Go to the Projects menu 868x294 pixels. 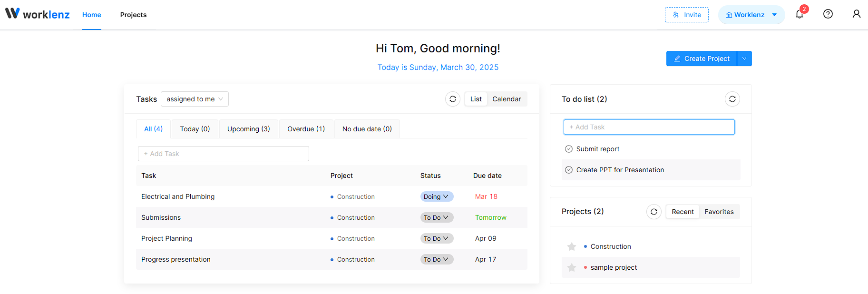[133, 15]
